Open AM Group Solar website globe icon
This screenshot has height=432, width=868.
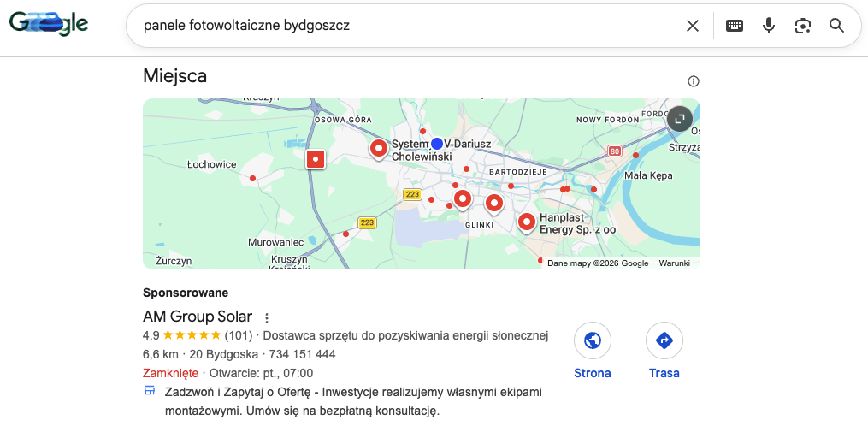593,340
